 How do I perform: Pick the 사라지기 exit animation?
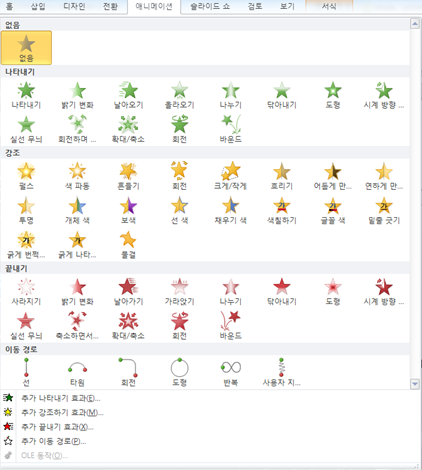point(26,292)
